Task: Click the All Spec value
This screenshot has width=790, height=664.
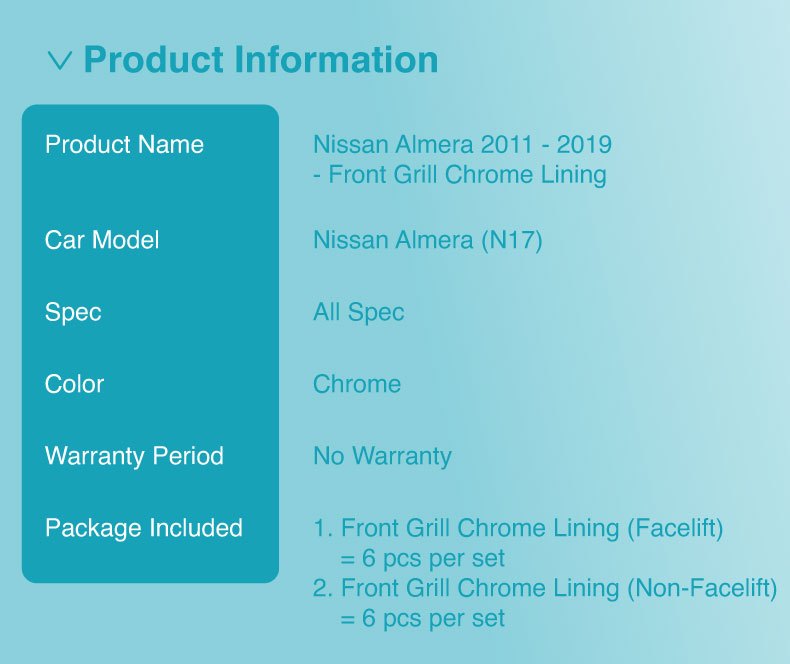Action: click(x=359, y=312)
